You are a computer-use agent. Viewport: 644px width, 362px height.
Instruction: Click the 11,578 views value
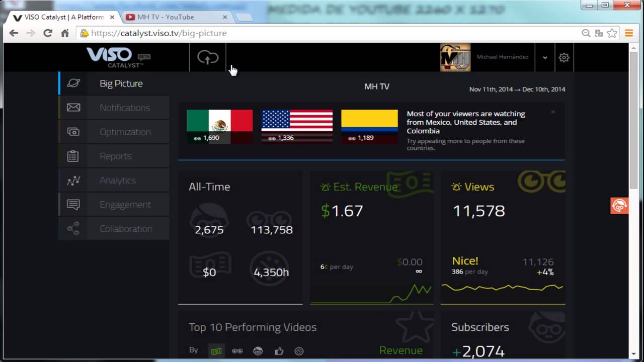coord(479,211)
